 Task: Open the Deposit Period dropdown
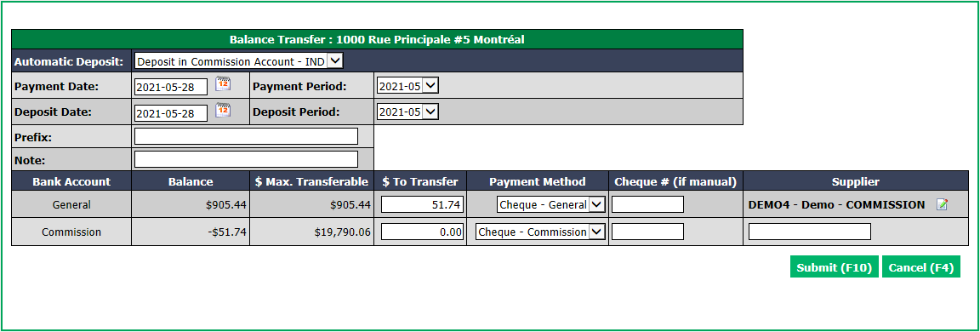pyautogui.click(x=407, y=112)
